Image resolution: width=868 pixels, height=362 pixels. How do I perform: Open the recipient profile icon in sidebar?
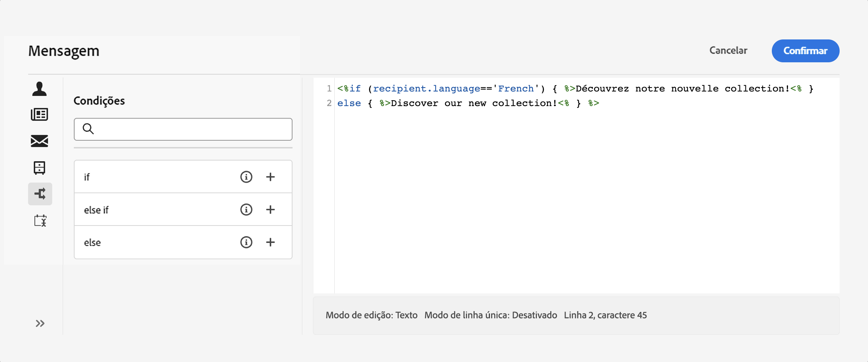coord(39,89)
